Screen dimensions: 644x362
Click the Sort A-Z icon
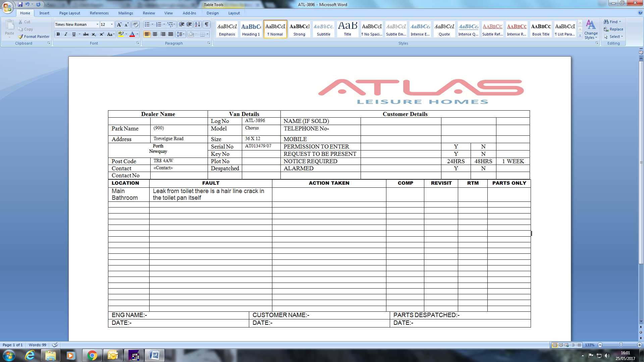pos(198,24)
